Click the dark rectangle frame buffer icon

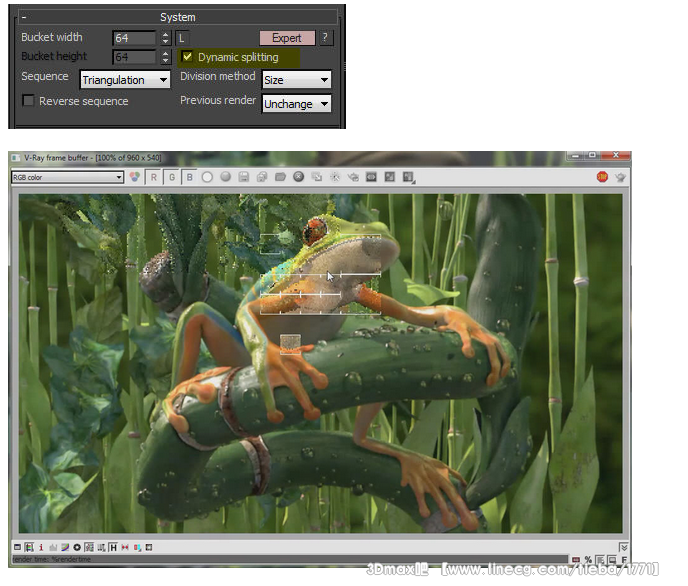[371, 177]
